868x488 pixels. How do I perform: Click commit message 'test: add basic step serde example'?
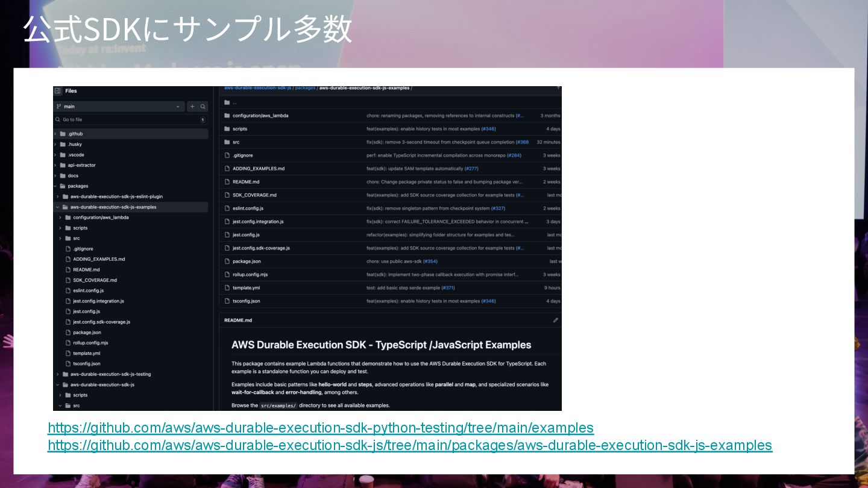(x=403, y=288)
